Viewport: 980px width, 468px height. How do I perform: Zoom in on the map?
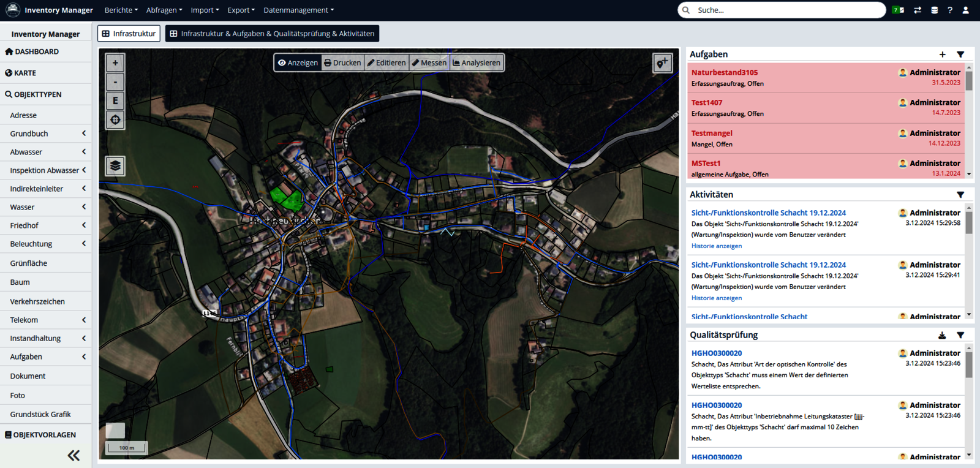(115, 63)
